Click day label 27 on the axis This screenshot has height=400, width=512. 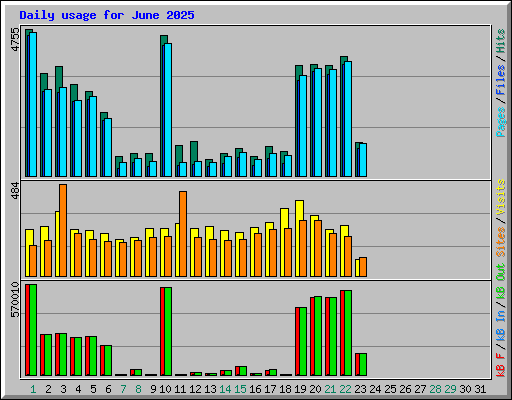click(x=420, y=389)
